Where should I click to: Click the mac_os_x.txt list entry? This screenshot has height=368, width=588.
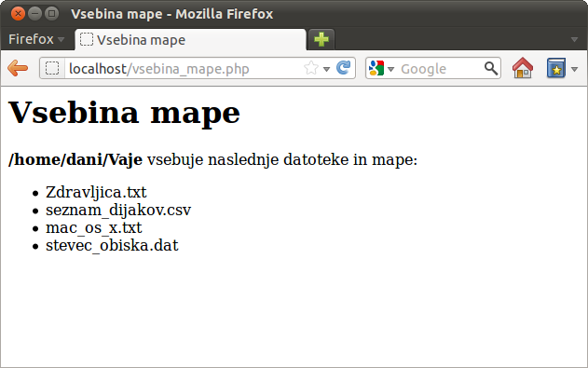click(94, 228)
